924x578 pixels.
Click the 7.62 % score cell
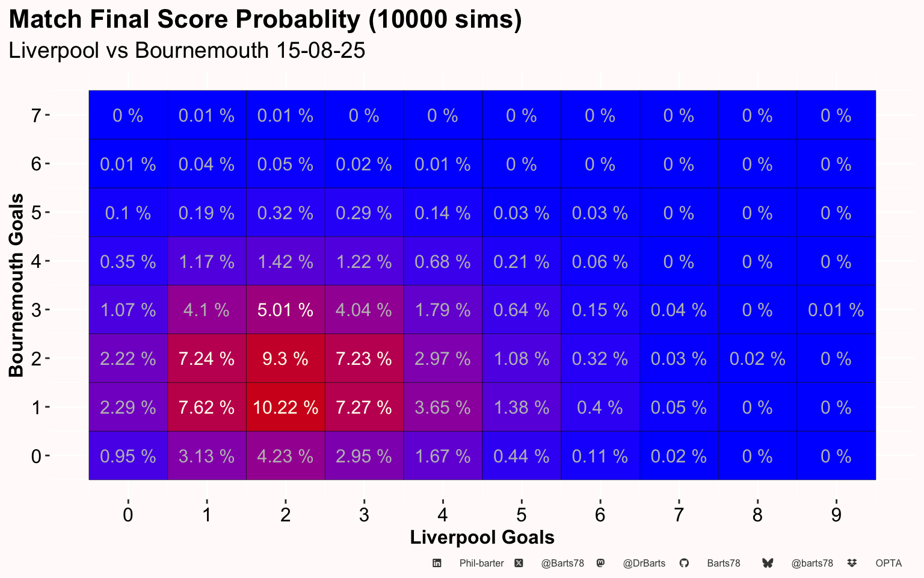[x=206, y=408]
